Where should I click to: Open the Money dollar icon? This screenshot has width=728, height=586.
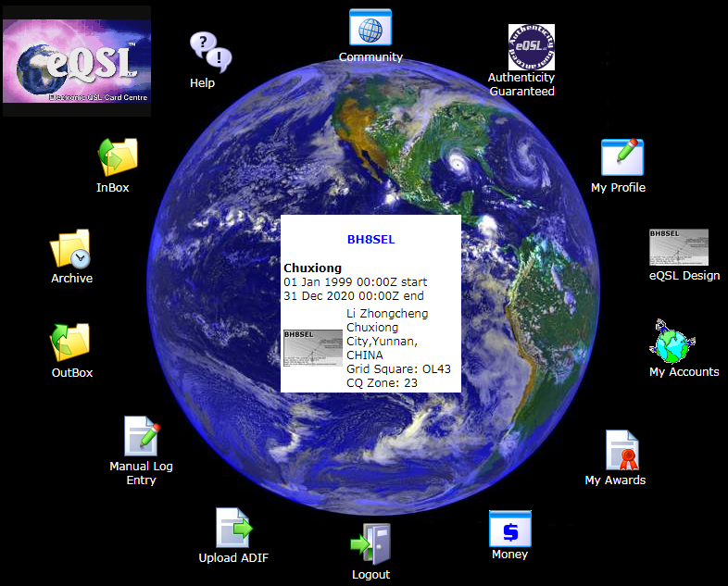point(509,529)
